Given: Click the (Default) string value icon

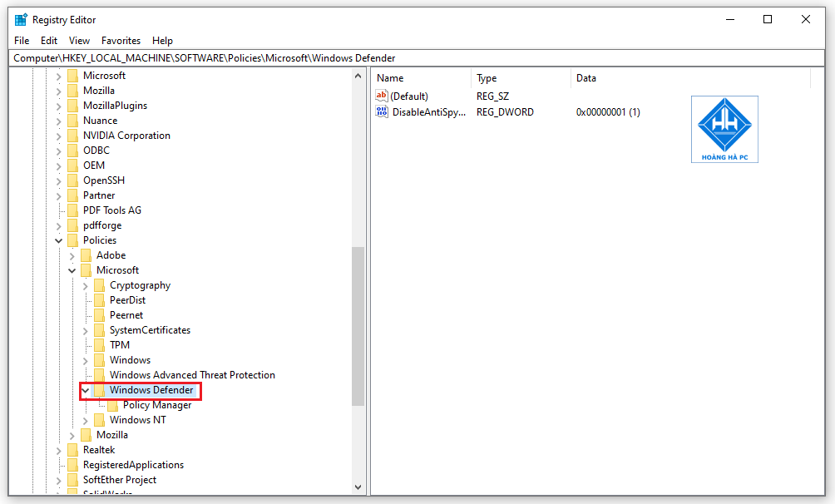Looking at the screenshot, I should coord(382,96).
